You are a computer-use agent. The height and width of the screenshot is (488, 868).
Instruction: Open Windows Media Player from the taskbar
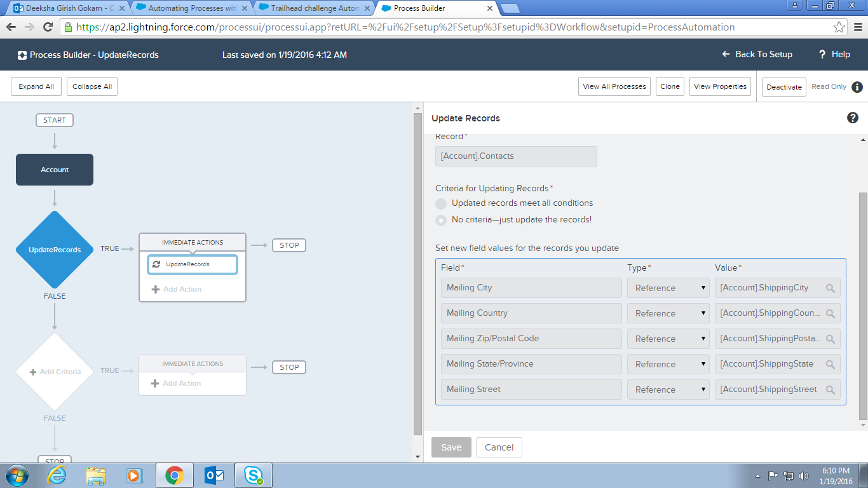tap(135, 475)
